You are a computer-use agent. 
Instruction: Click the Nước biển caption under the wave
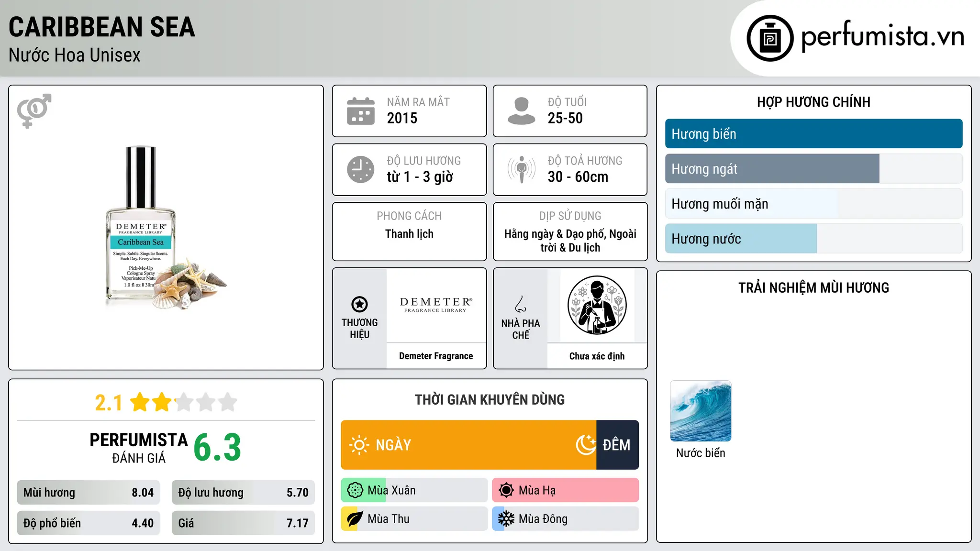click(701, 453)
